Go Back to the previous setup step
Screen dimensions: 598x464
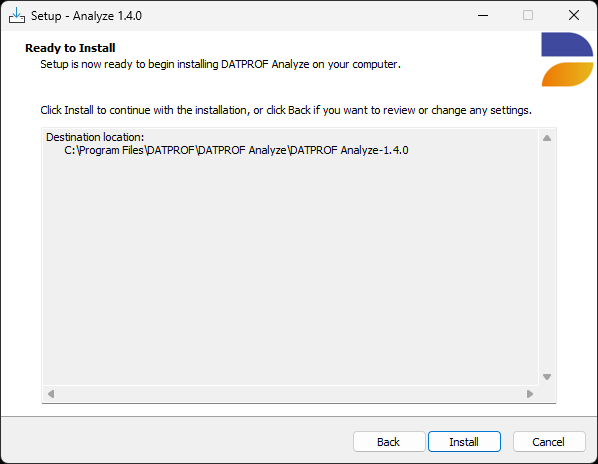coord(389,442)
